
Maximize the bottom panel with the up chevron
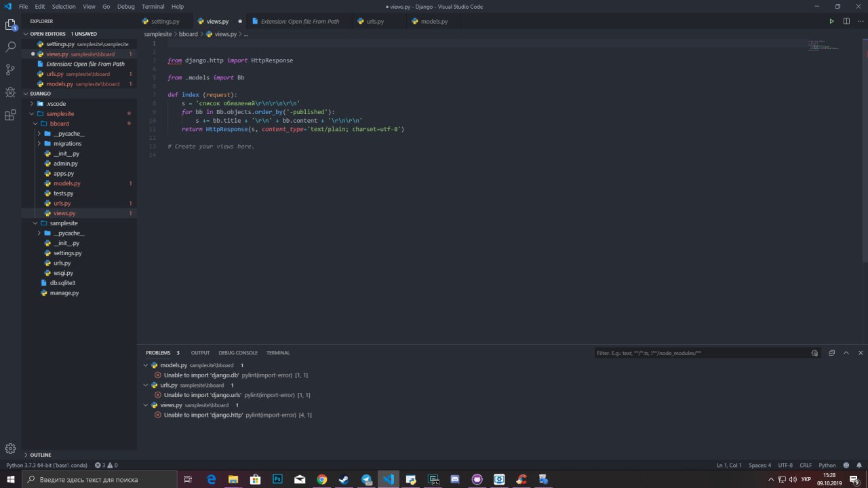pyautogui.click(x=846, y=353)
